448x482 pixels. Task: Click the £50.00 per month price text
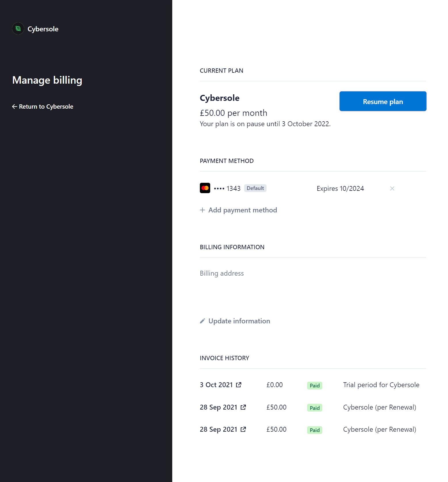pyautogui.click(x=233, y=113)
